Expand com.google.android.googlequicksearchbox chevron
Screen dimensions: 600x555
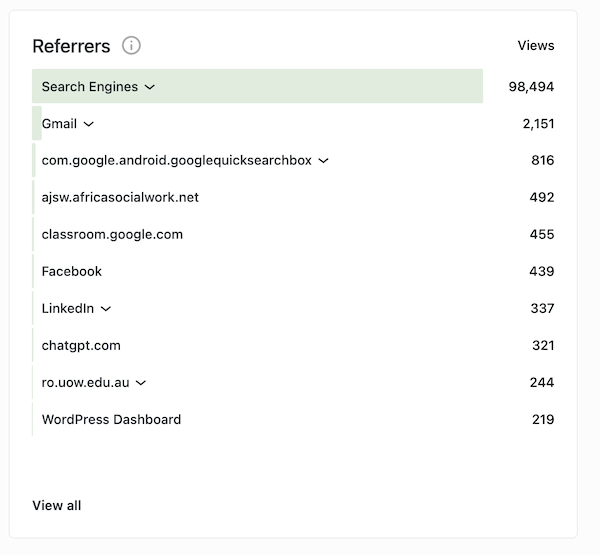tap(323, 161)
